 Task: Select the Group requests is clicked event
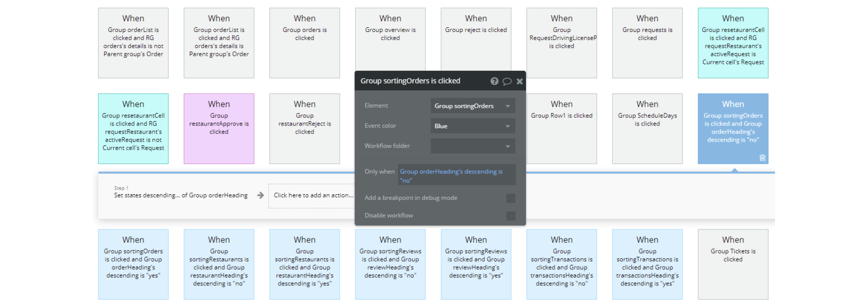647,43
